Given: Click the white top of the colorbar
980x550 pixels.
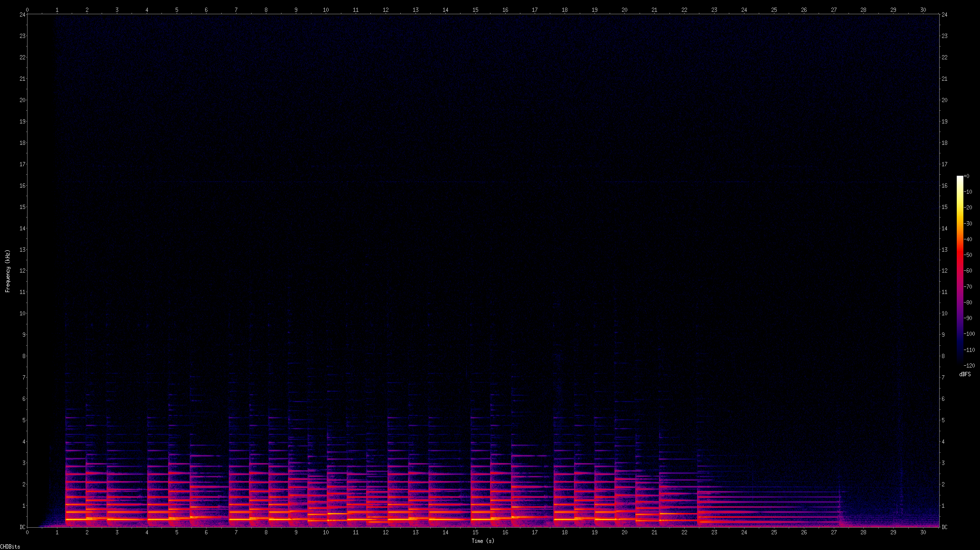Looking at the screenshot, I should click(960, 178).
